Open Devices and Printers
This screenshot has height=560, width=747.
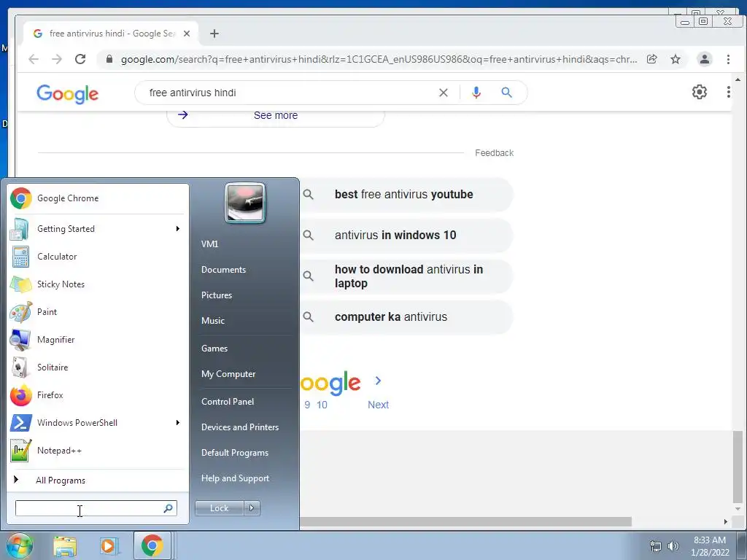(240, 427)
